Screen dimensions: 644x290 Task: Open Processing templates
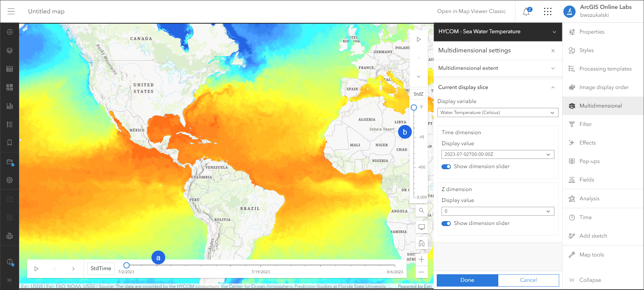(603, 69)
